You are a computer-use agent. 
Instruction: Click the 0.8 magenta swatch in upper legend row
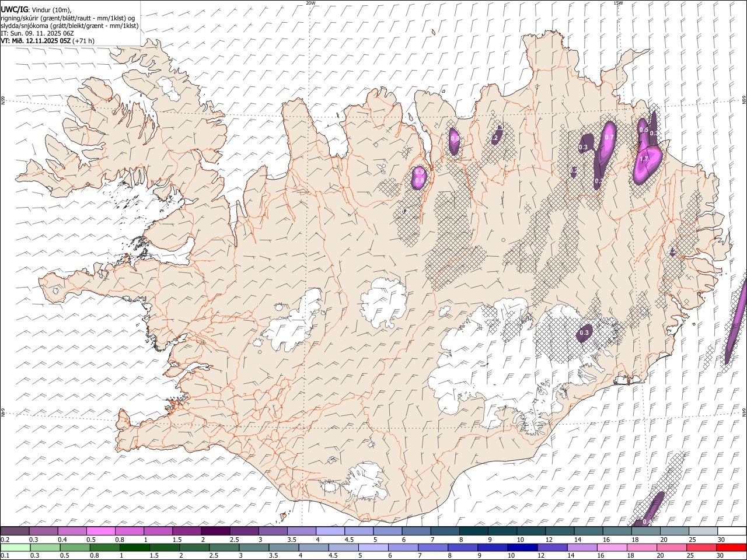tap(129, 531)
